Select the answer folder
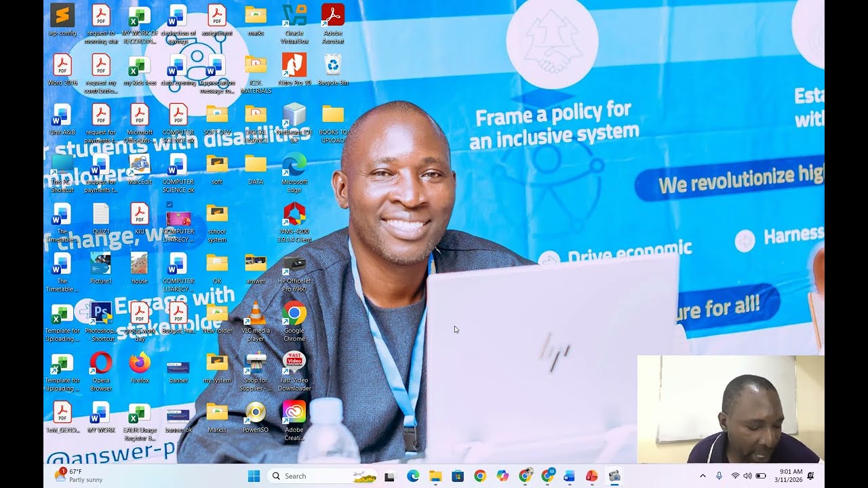This screenshot has width=868, height=488. pos(256,268)
